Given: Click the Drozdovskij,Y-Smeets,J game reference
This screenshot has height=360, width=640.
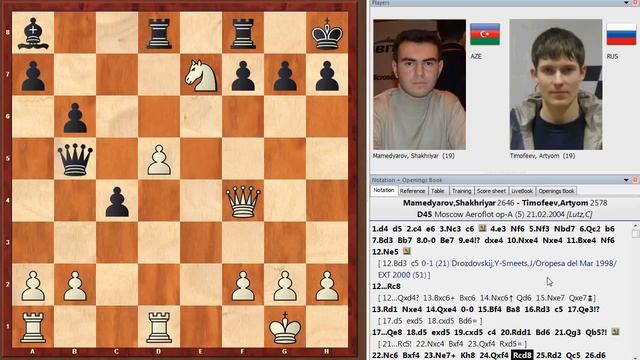Looking at the screenshot, I should point(493,263).
